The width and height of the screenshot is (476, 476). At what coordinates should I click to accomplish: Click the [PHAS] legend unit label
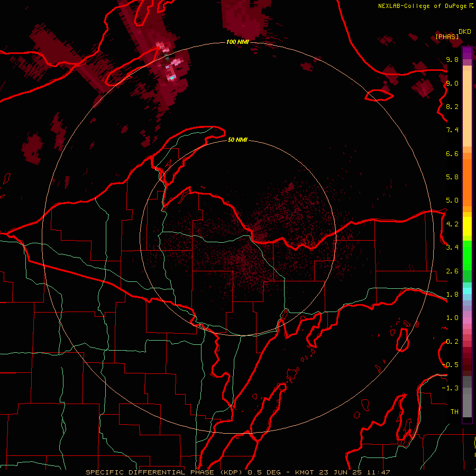tap(447, 36)
